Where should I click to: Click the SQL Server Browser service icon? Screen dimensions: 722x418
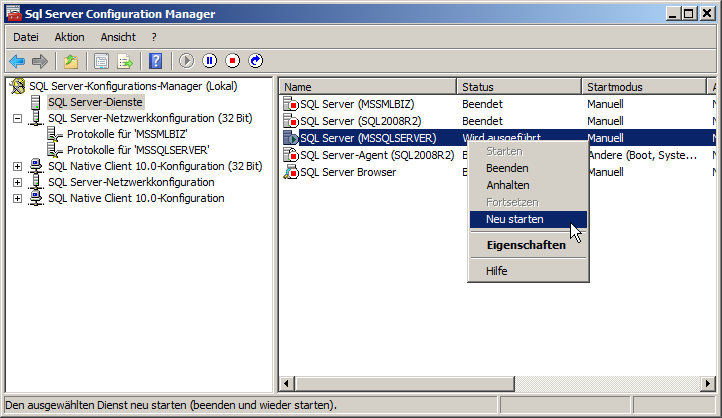tap(291, 172)
